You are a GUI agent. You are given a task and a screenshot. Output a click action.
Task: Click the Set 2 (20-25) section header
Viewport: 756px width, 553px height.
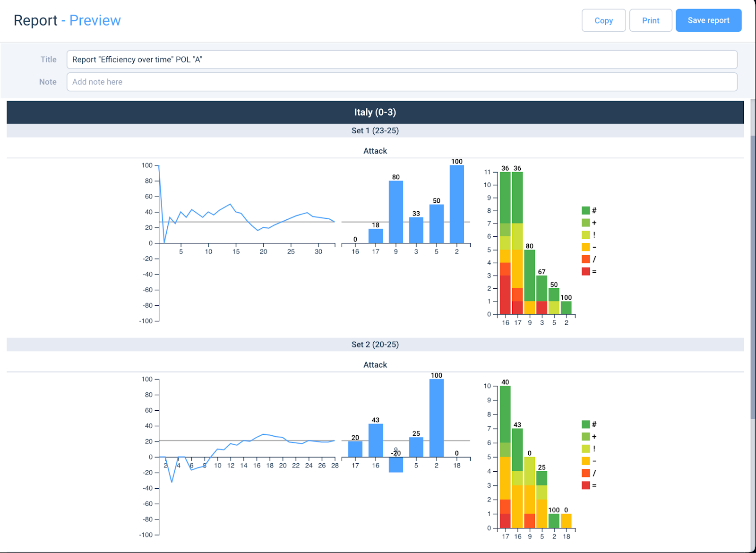click(375, 345)
